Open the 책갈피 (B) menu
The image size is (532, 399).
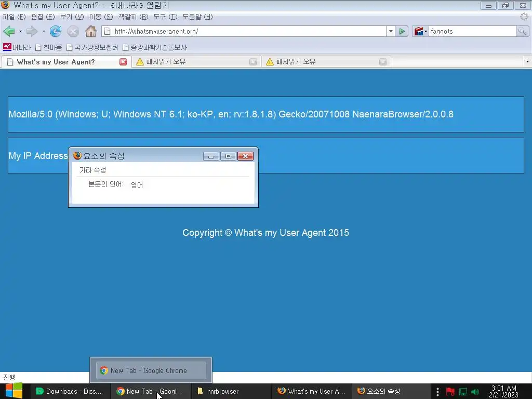[x=133, y=17]
